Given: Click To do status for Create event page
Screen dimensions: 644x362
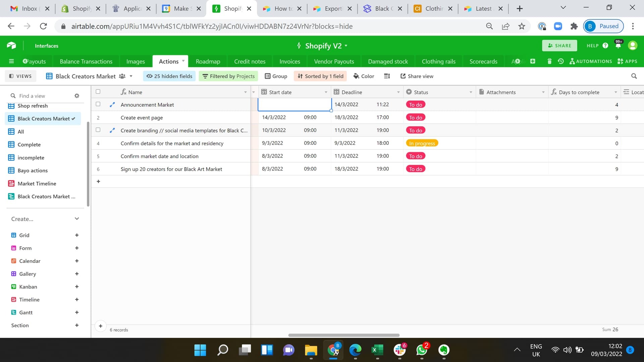Looking at the screenshot, I should [x=416, y=117].
